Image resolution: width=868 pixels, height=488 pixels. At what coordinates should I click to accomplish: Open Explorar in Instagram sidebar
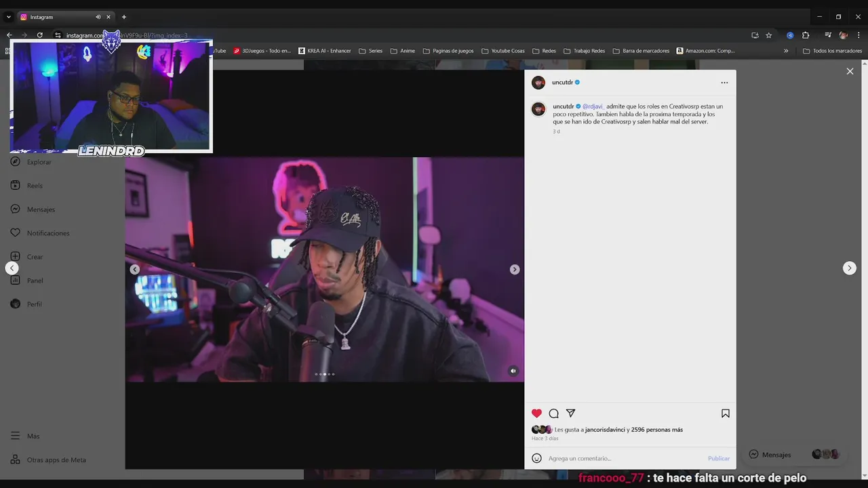[x=31, y=162]
